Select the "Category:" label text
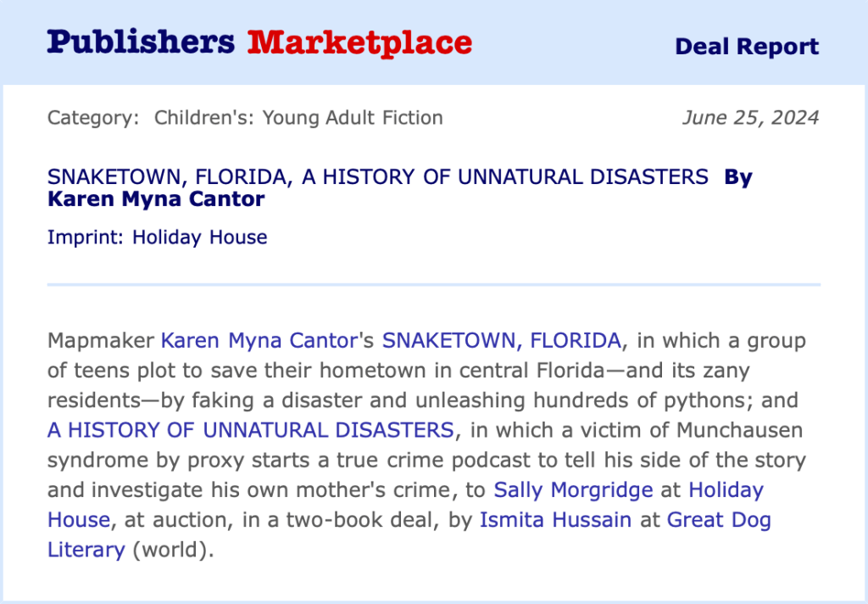Viewport: 868px width, 604px height. (93, 118)
